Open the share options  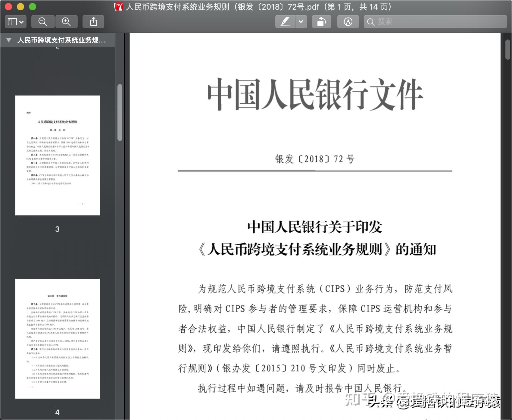pos(93,21)
